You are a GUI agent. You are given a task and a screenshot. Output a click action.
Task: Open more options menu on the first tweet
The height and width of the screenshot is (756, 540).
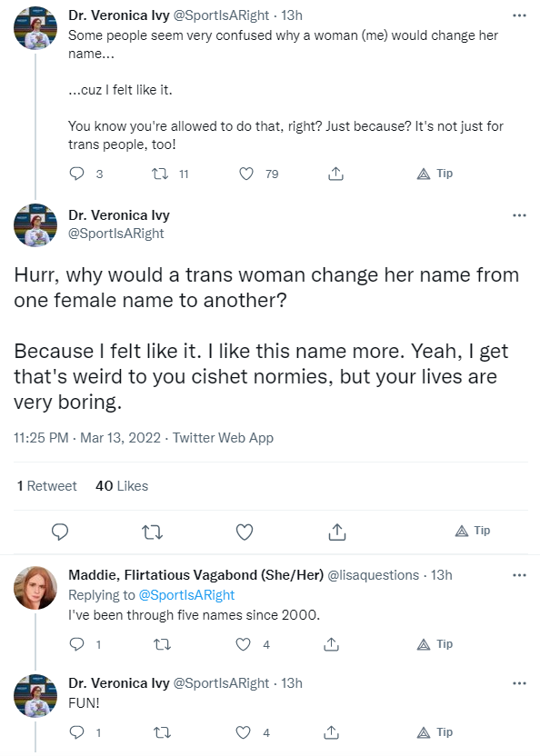click(x=519, y=15)
